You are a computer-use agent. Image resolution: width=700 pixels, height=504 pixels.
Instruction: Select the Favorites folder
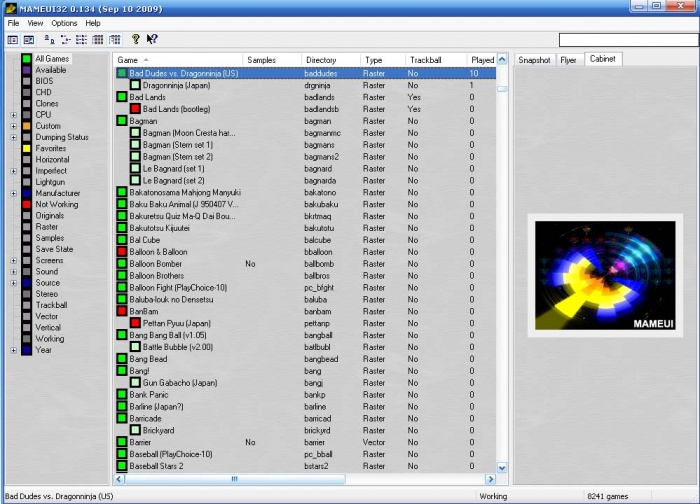[50, 148]
